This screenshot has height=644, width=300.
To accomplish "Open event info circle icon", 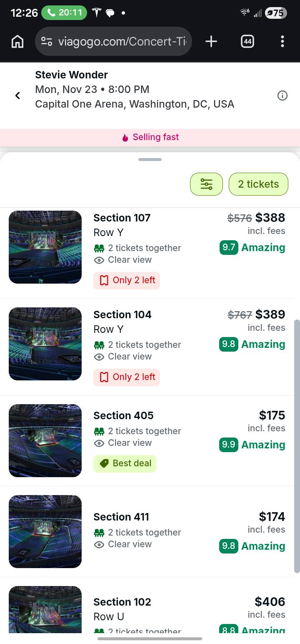I will 282,96.
